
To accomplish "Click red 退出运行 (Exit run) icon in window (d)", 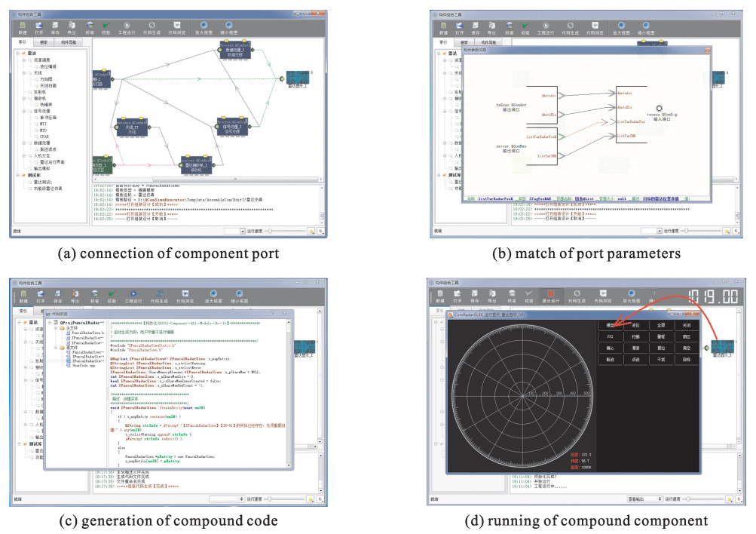I will point(551,293).
